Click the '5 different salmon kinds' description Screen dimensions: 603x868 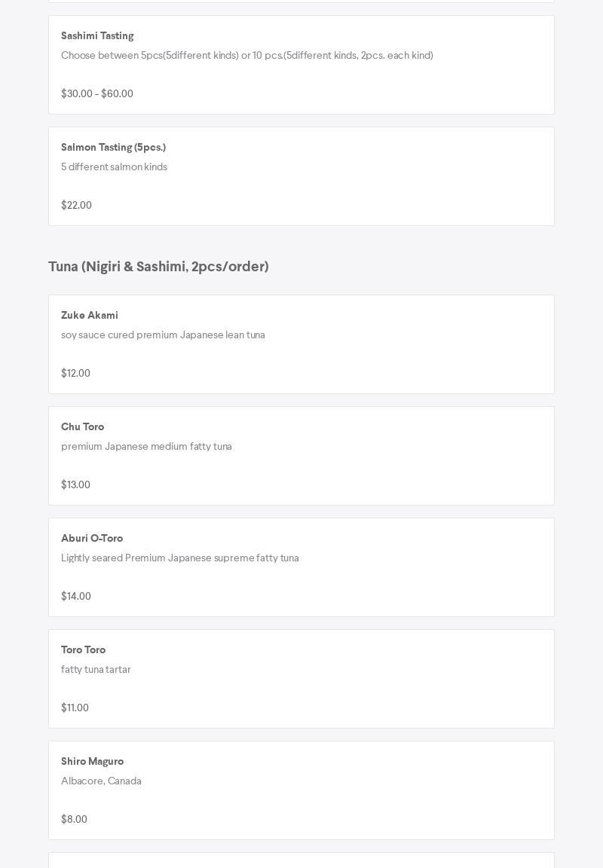pos(114,167)
